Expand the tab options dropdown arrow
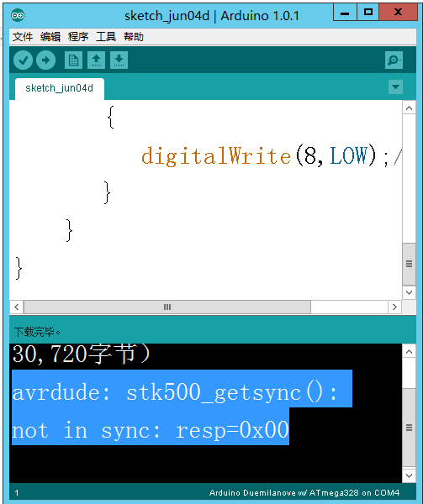This screenshot has height=504, width=423. point(395,87)
